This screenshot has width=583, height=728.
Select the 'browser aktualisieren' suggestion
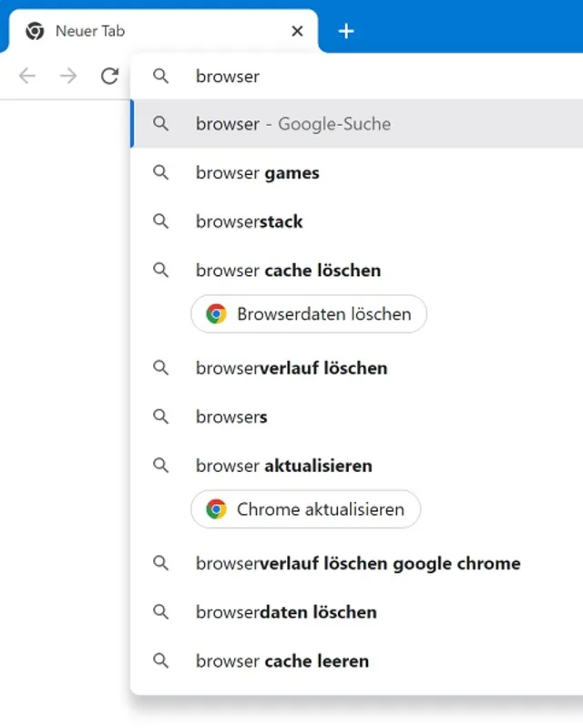[x=284, y=466]
